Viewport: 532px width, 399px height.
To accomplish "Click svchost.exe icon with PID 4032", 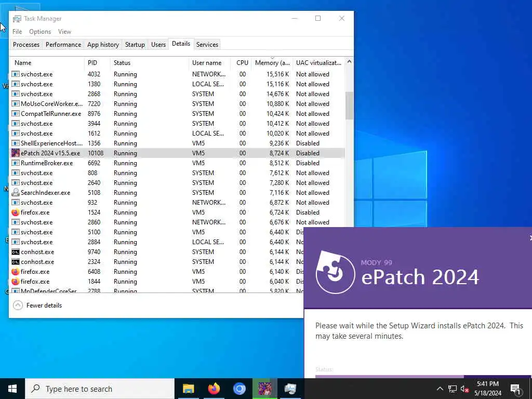I will coord(15,74).
